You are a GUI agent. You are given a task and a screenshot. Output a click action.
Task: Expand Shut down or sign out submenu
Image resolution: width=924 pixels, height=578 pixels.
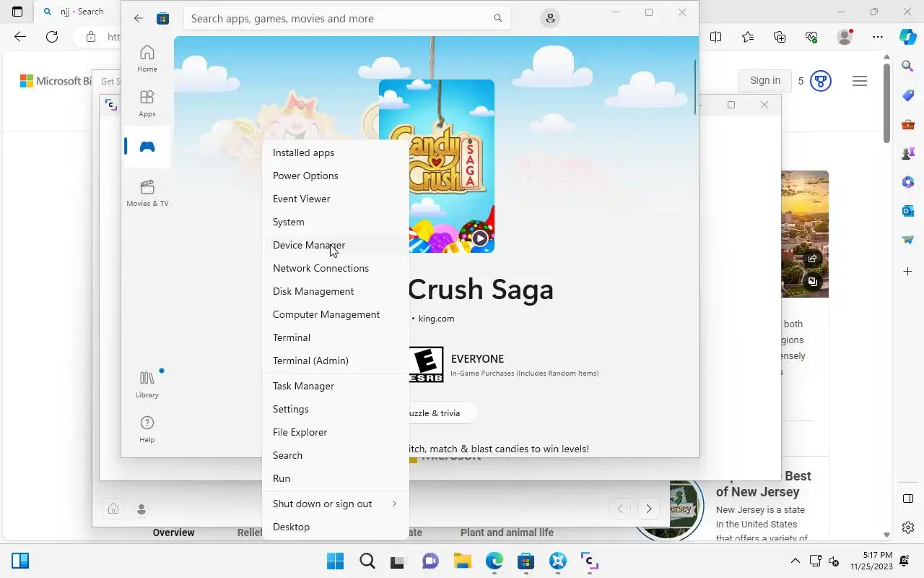[x=336, y=504]
